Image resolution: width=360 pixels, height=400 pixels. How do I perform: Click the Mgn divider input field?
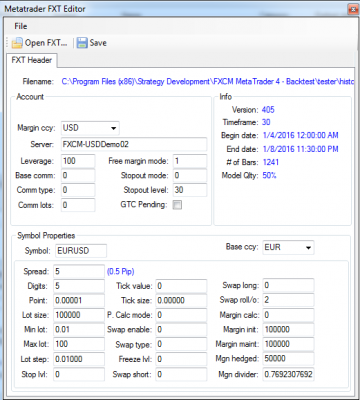pos(288,374)
